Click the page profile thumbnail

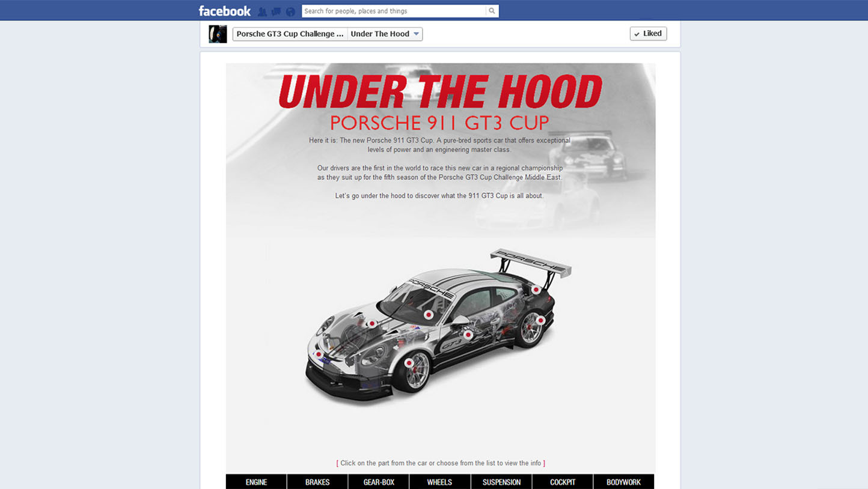[x=218, y=34]
